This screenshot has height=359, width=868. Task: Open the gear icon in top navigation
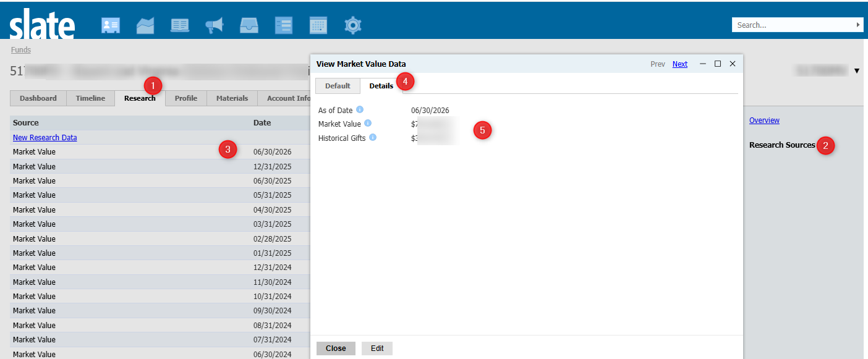point(353,25)
